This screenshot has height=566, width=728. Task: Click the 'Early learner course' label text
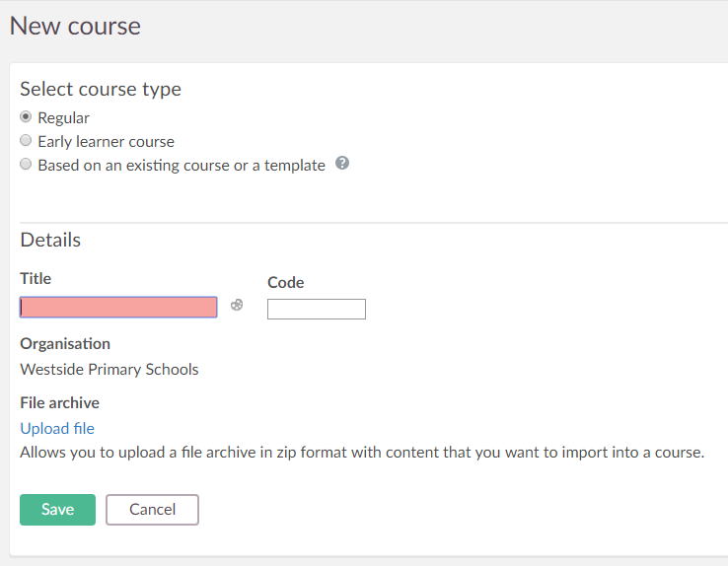106,142
